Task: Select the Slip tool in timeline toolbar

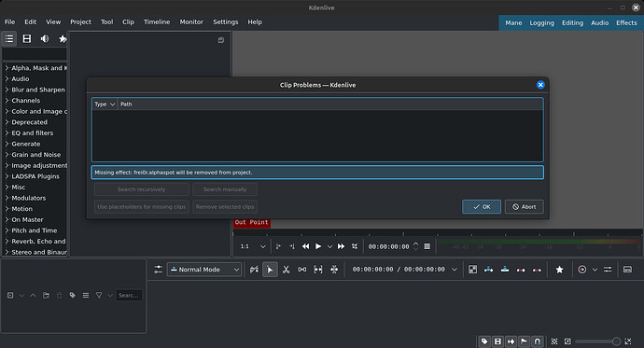Action: coord(318,270)
